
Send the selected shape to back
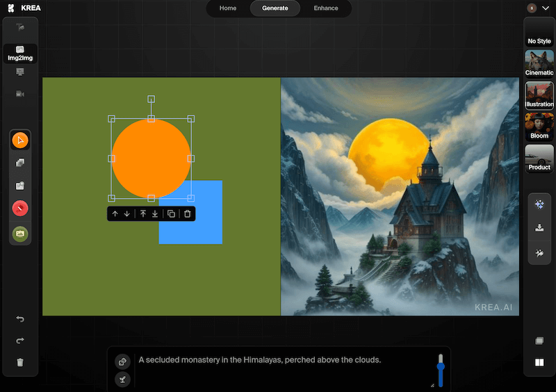[x=155, y=214]
